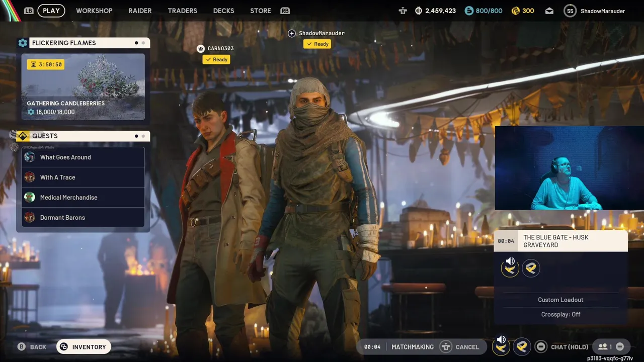This screenshot has height=362, width=644.
Task: Open the With A Trace quest
Action: (x=83, y=177)
